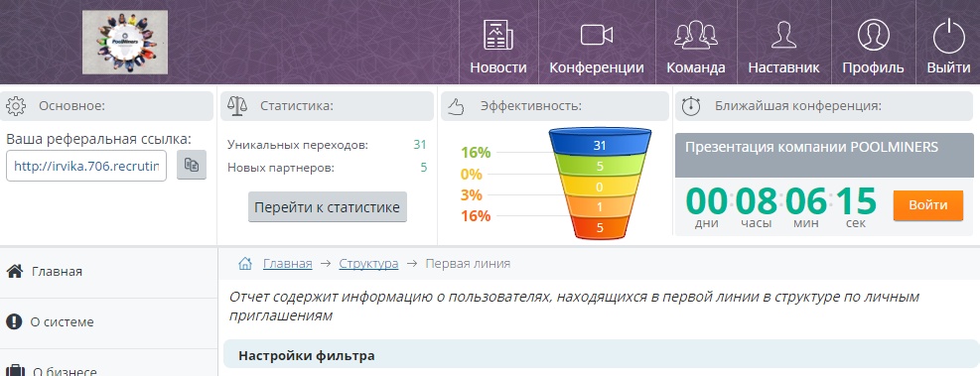Click the stopwatch icon beside Ближайшая конференция
This screenshot has width=980, height=376.
[691, 106]
